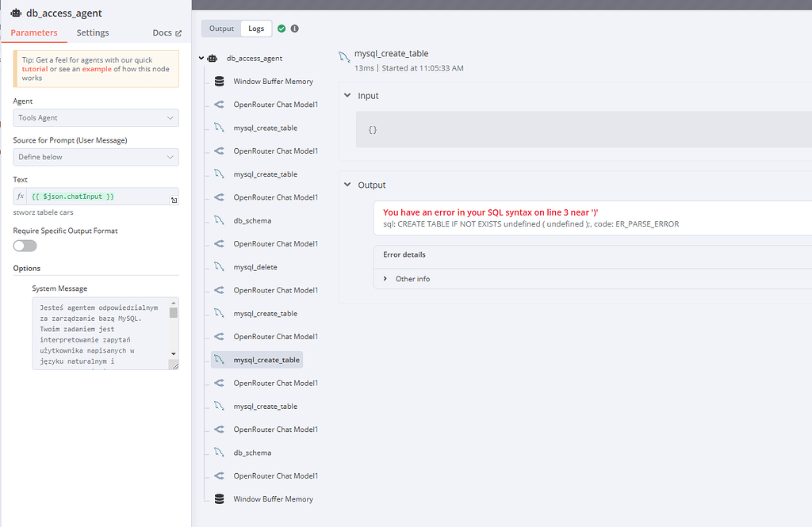Open the Define below source dropdown
Screen dimensions: 812x527
[x=95, y=157]
